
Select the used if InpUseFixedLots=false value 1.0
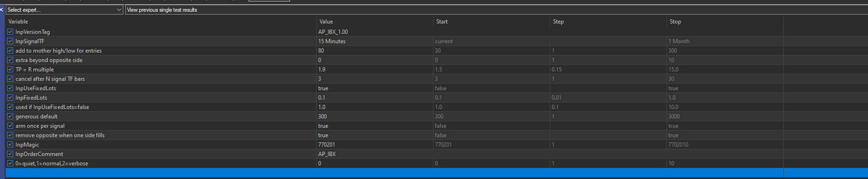click(375, 107)
